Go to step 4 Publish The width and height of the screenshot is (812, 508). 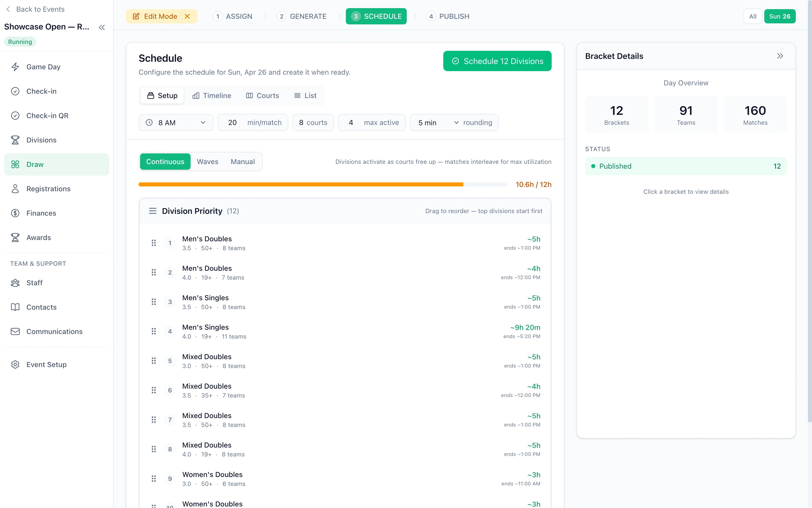pos(448,16)
